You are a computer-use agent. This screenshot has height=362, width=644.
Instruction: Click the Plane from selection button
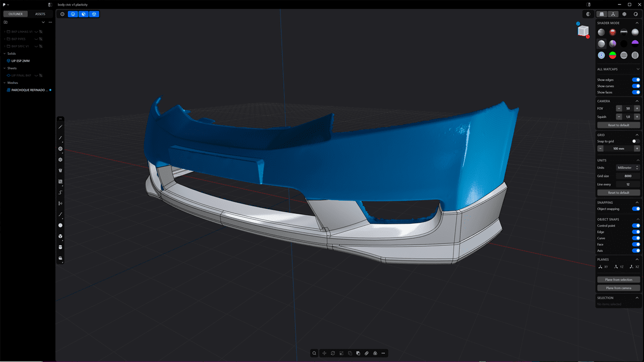[x=618, y=280]
